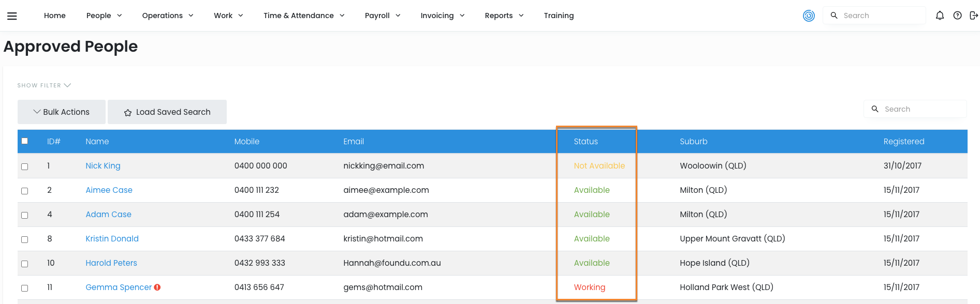Open Aimee Case's profile link
The image size is (980, 304).
109,190
